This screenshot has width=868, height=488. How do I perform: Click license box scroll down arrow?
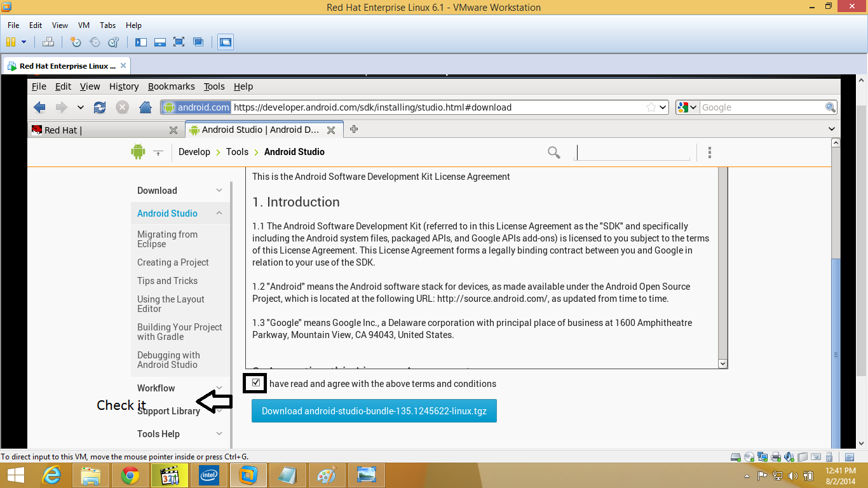[722, 363]
